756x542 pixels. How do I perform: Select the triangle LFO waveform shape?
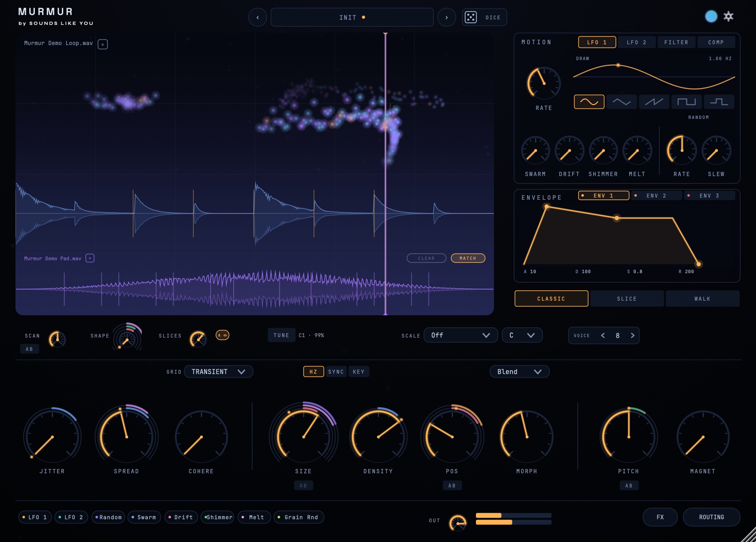(622, 102)
